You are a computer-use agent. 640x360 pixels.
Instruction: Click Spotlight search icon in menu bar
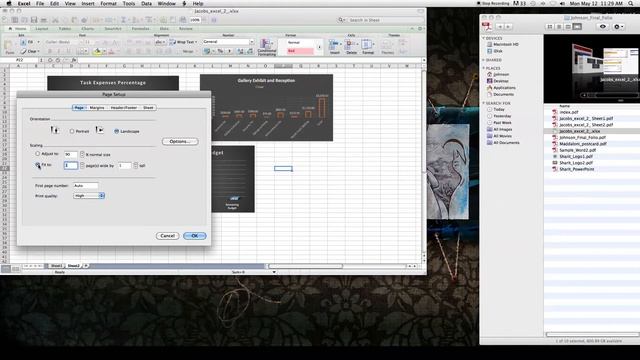(x=631, y=3)
